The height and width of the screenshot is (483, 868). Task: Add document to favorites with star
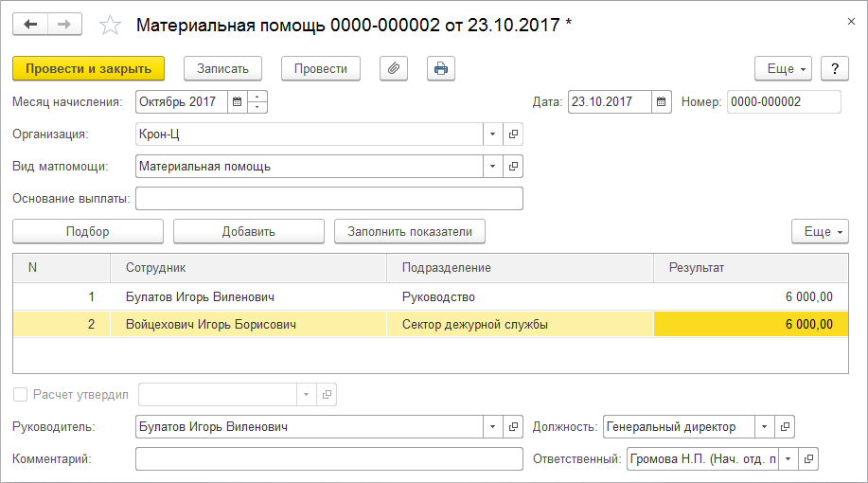tap(110, 26)
